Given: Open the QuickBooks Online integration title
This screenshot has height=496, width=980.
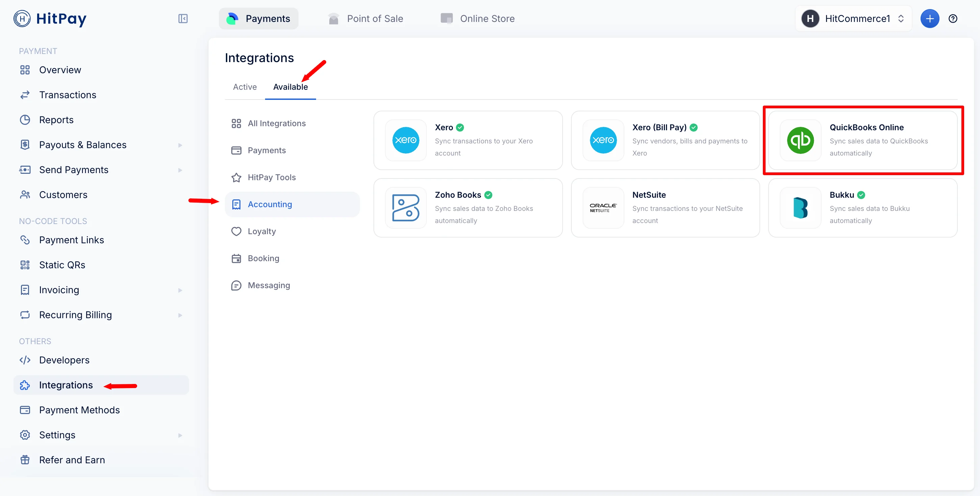Looking at the screenshot, I should tap(866, 128).
